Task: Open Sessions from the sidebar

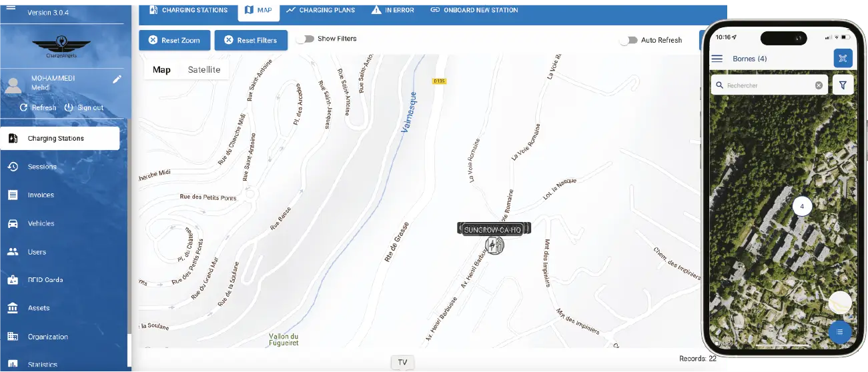Action: click(42, 167)
